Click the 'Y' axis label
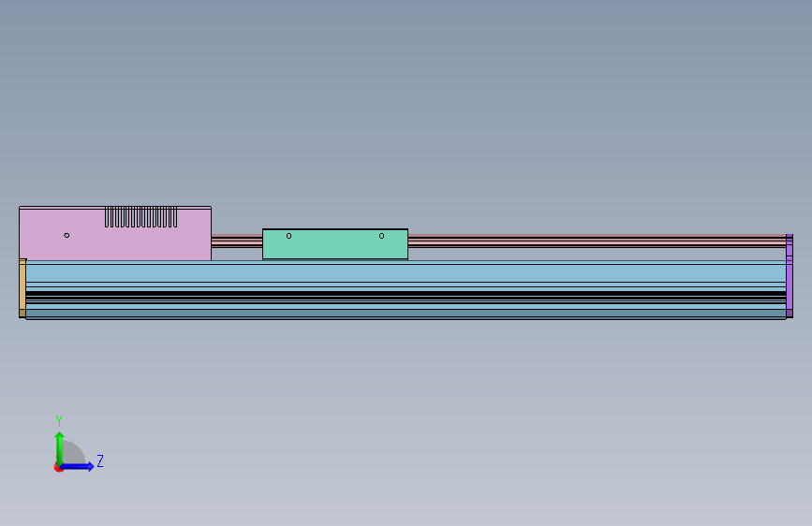 click(59, 420)
